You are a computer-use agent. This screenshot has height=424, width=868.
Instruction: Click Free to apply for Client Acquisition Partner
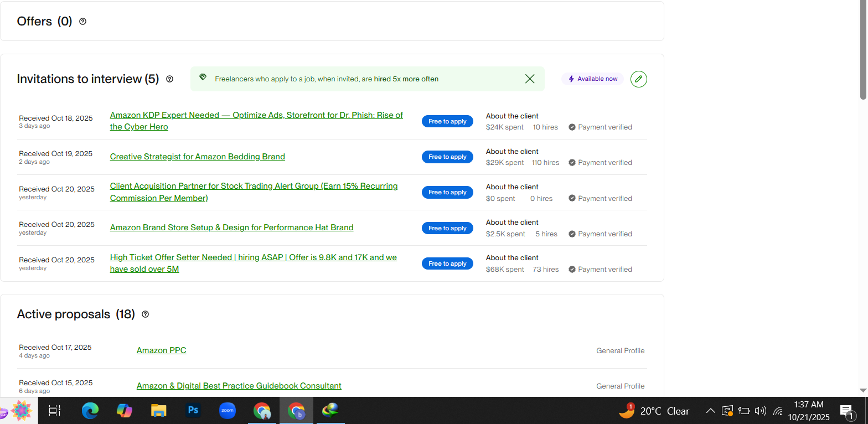447,192
